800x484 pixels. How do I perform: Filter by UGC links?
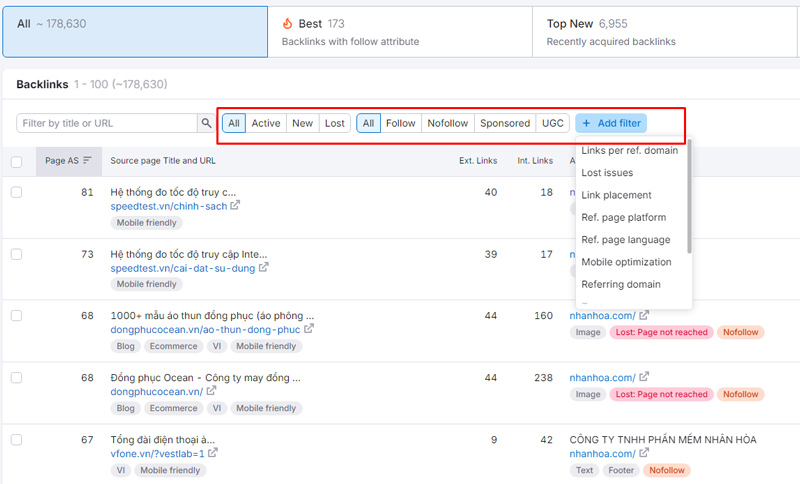point(553,123)
